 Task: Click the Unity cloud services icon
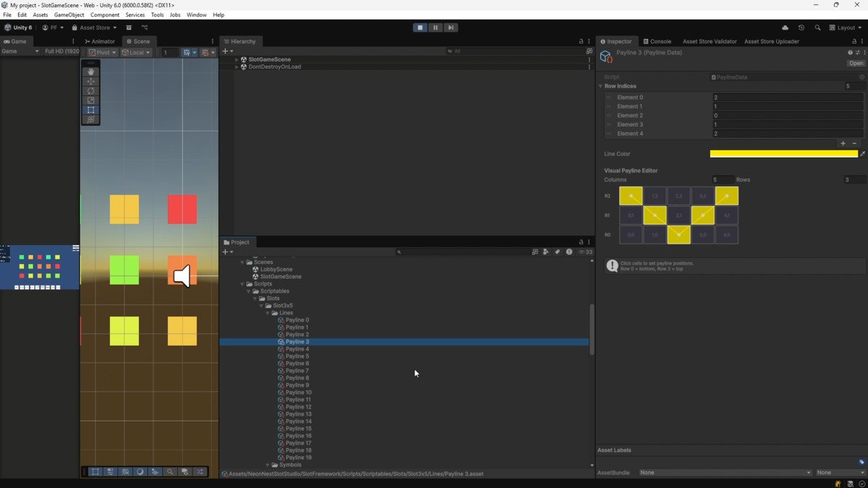click(785, 27)
